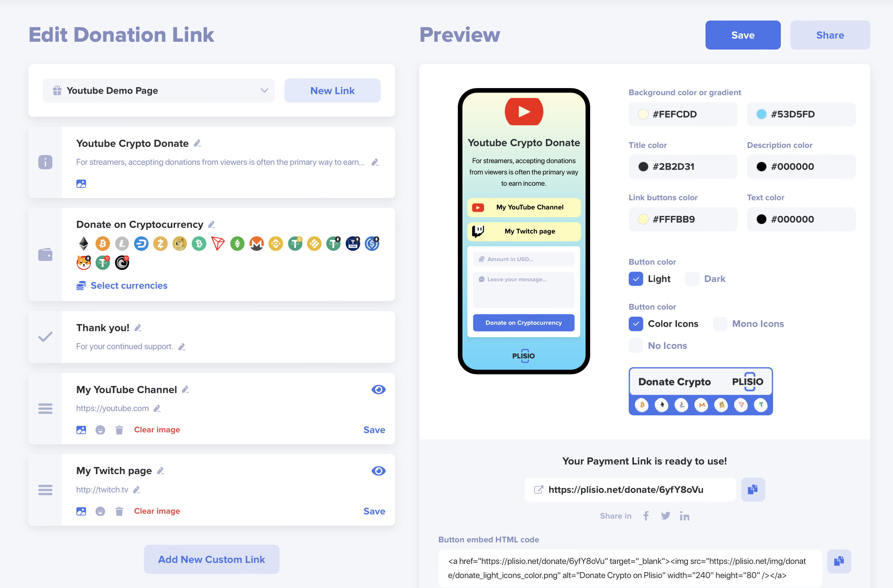
Task: Click the delete trash icon on My Twitch page
Action: tap(119, 511)
